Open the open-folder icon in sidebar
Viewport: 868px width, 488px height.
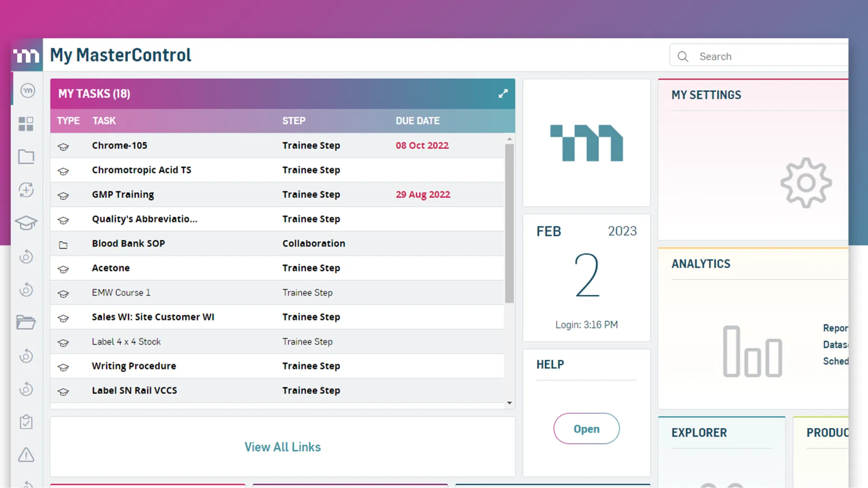[26, 322]
